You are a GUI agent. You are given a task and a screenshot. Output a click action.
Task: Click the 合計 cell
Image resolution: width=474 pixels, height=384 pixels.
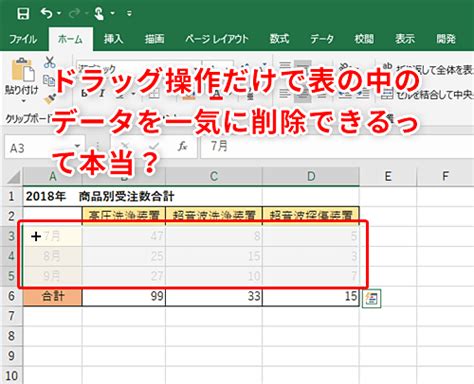pyautogui.click(x=53, y=296)
